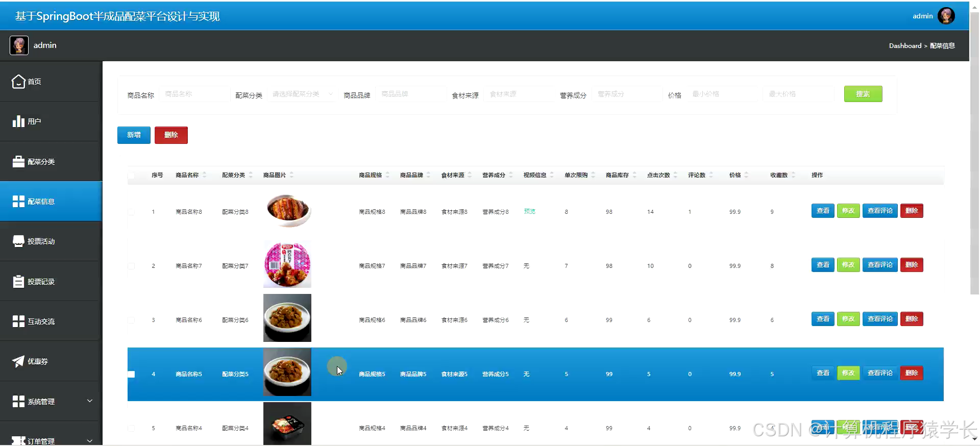Sort by 食材来源 column arrows
Image resolution: width=980 pixels, height=446 pixels.
(470, 175)
